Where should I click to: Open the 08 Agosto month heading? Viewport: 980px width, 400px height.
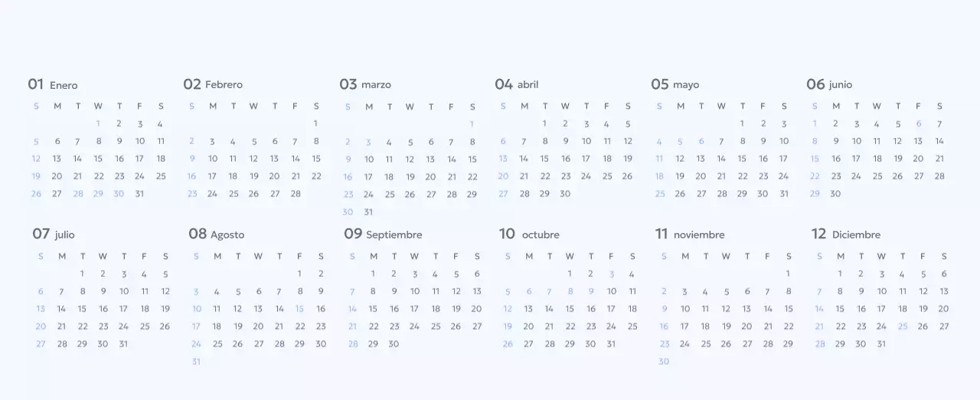217,234
